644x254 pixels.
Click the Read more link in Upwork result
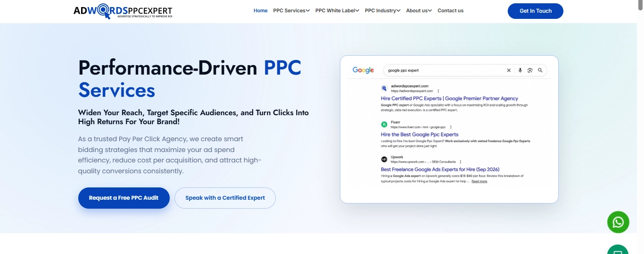pos(479,181)
